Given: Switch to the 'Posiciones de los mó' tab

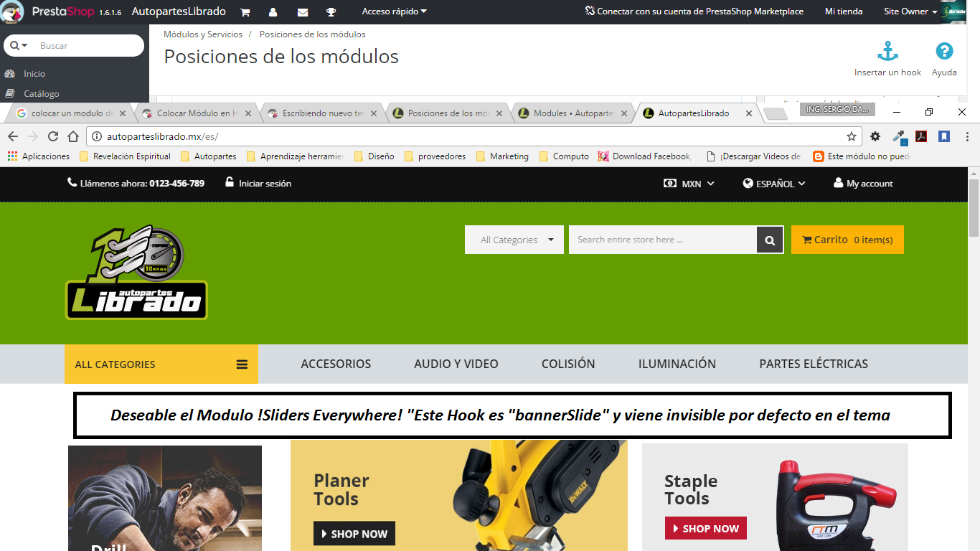Looking at the screenshot, I should (447, 113).
